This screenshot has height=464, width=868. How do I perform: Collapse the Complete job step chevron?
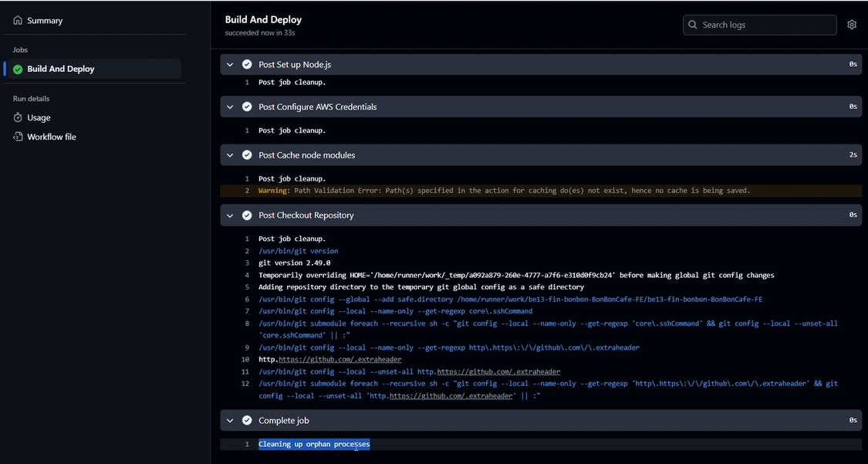[x=230, y=420]
